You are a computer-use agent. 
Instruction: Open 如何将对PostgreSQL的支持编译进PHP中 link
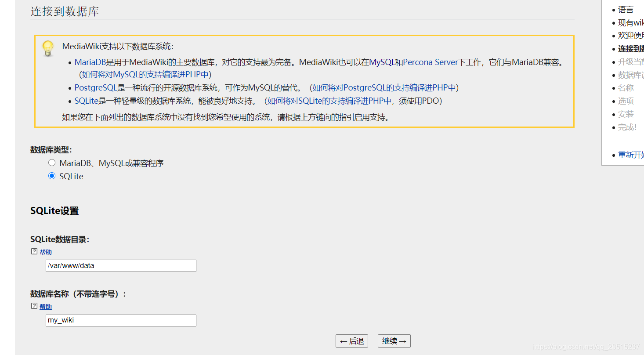[384, 88]
